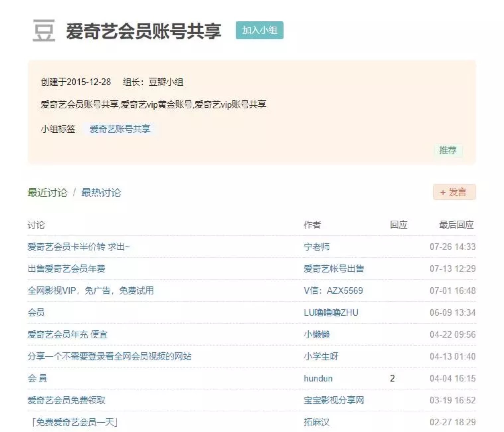Open the 爱奇艺账号共享 group tag
This screenshot has width=504, height=432.
(120, 129)
